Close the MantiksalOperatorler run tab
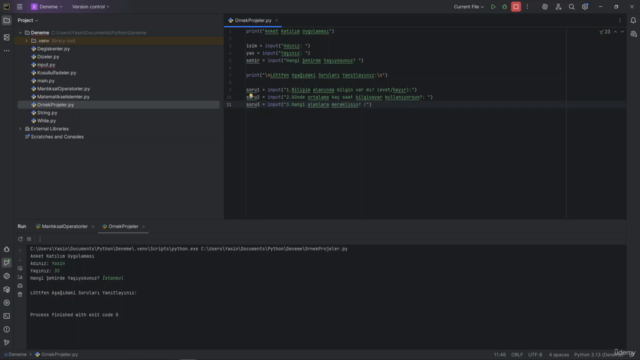 point(93,227)
